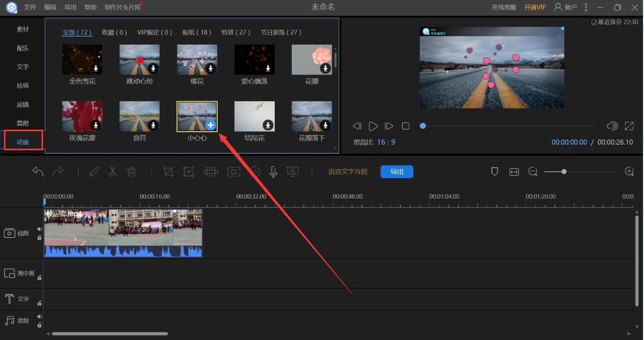Download the 跳动心形 animation

tap(153, 68)
